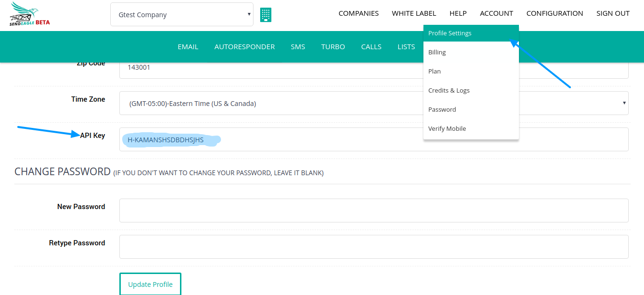
Task: Open the Gtest Company dropdown
Action: pos(181,15)
